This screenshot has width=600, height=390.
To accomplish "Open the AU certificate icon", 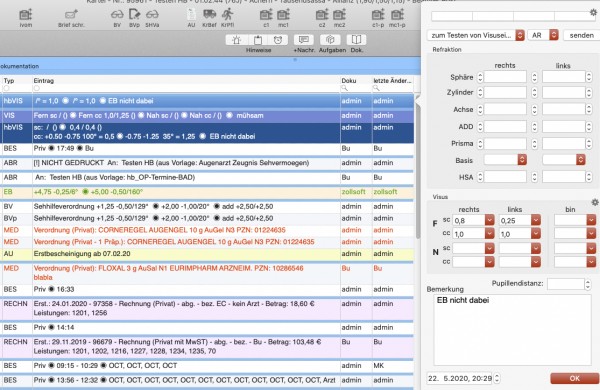I will (x=191, y=15).
